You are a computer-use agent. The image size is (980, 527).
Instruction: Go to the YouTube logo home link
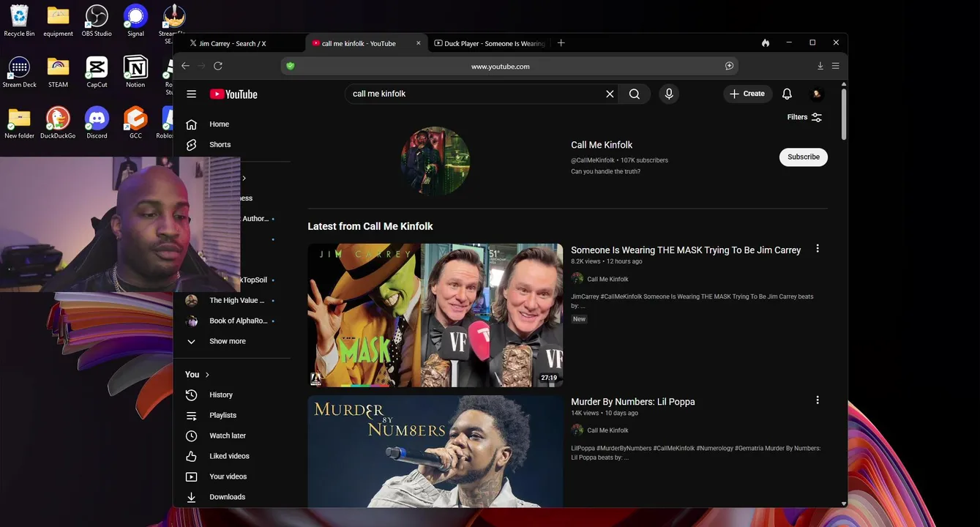coord(233,94)
